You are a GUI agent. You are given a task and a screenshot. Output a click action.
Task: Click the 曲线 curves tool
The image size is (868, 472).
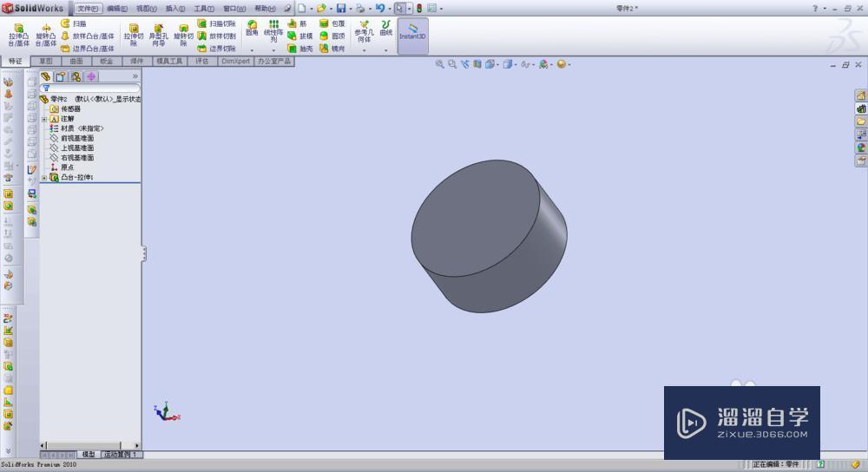(386, 29)
